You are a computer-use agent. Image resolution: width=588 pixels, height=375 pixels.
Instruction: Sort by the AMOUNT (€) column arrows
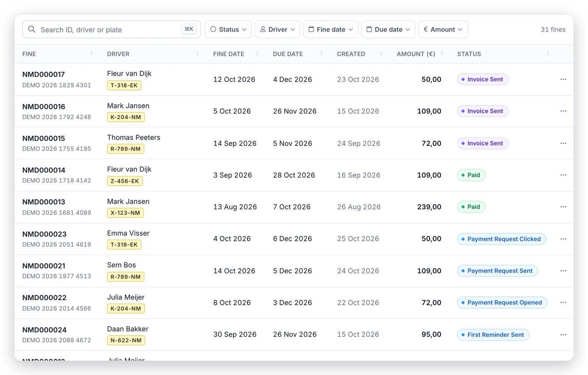442,54
